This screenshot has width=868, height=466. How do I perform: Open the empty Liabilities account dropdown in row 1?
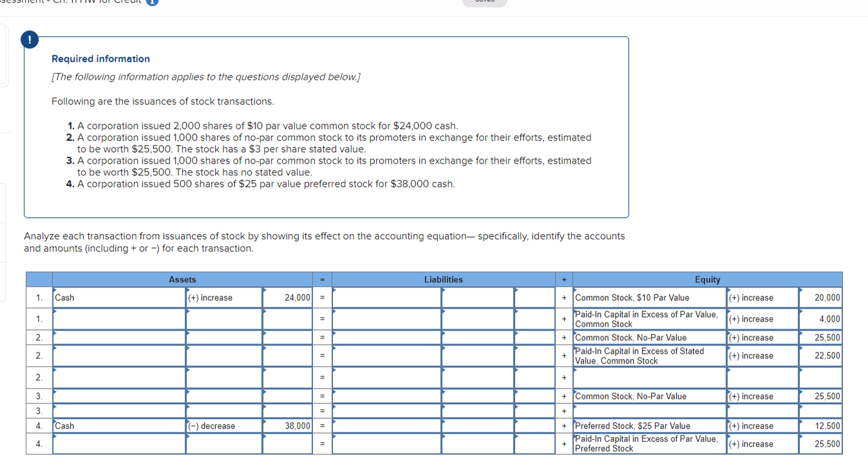point(385,297)
